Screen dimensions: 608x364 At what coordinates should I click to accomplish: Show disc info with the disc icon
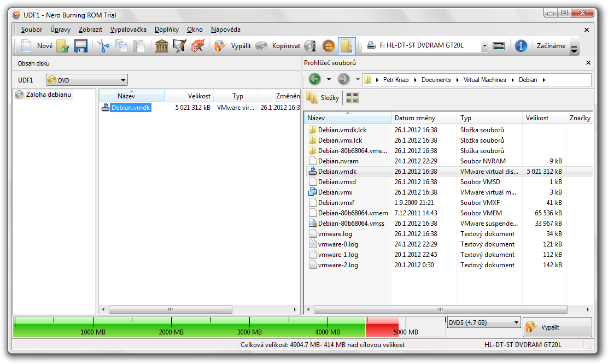[310, 46]
